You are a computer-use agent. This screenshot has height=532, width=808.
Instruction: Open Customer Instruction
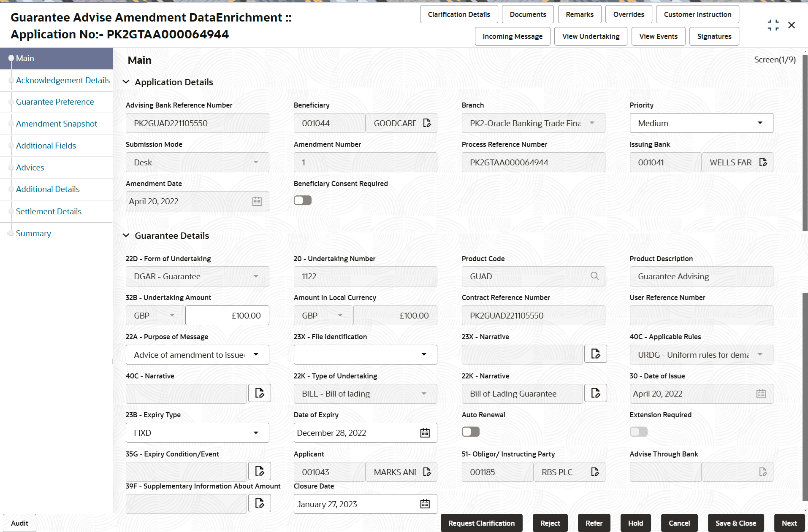click(697, 14)
